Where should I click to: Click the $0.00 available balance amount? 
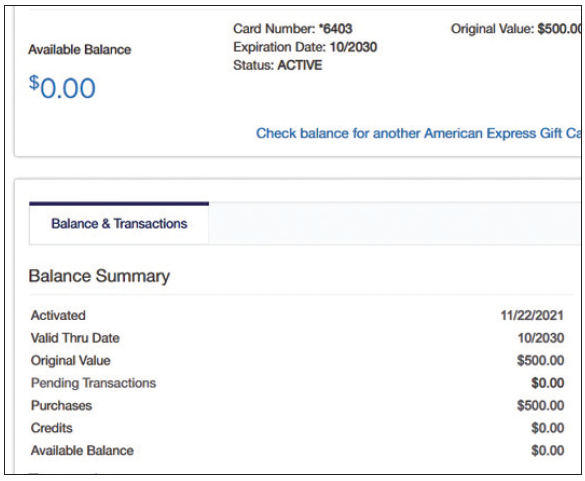[62, 87]
